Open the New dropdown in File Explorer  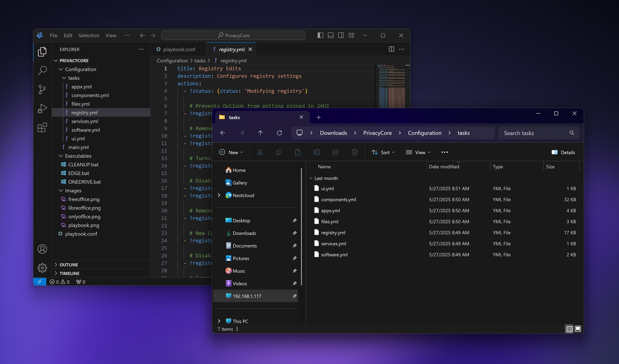tap(231, 152)
